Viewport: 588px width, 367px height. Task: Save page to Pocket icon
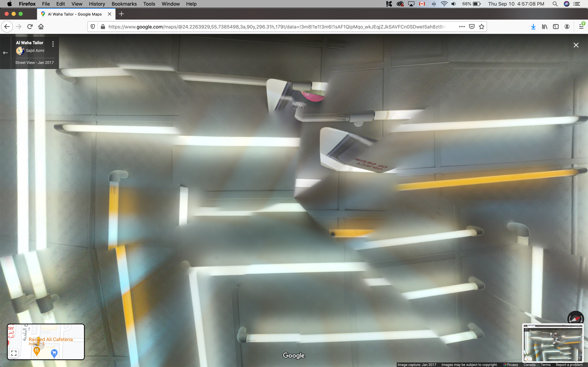(x=472, y=27)
